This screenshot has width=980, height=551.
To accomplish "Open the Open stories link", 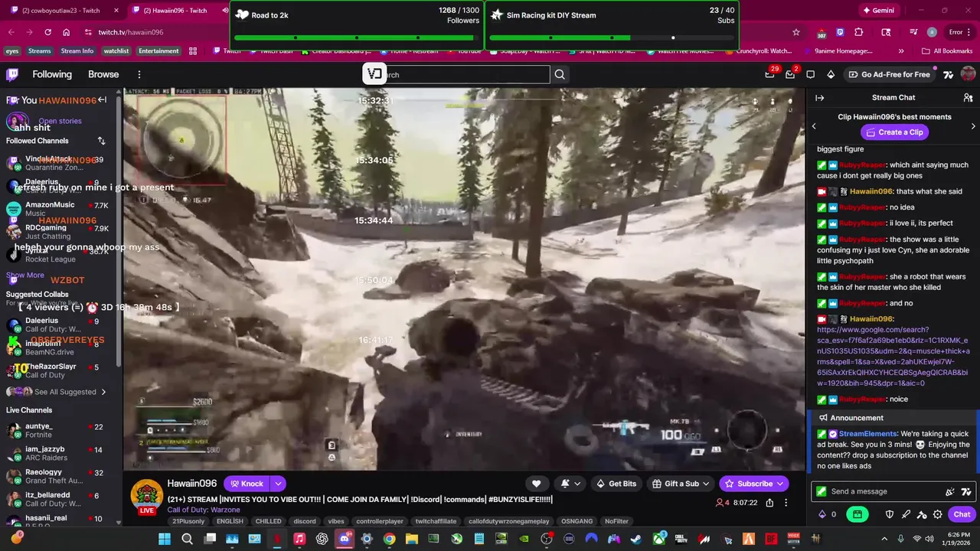I will (x=60, y=121).
